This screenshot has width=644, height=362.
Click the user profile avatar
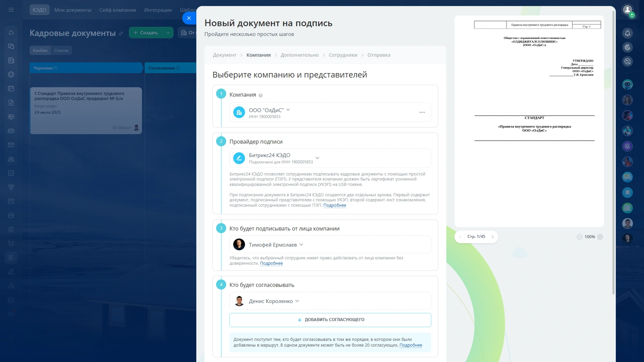[627, 10]
